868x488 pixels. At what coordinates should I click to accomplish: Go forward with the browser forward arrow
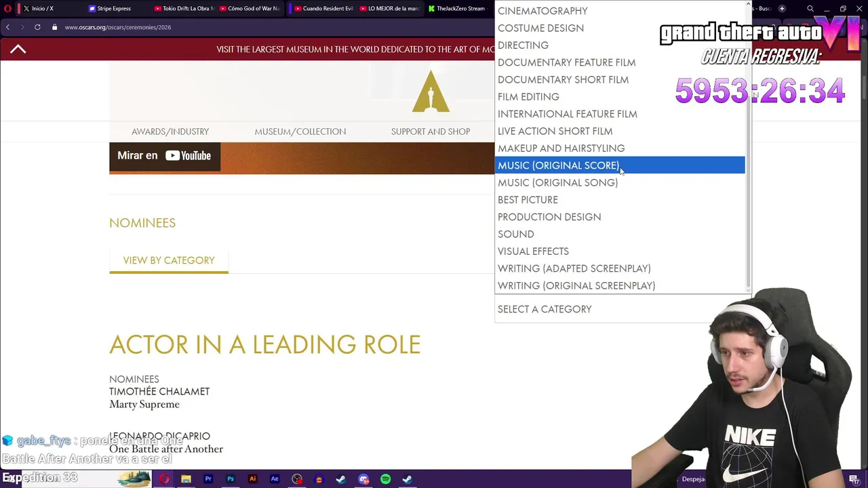point(22,27)
